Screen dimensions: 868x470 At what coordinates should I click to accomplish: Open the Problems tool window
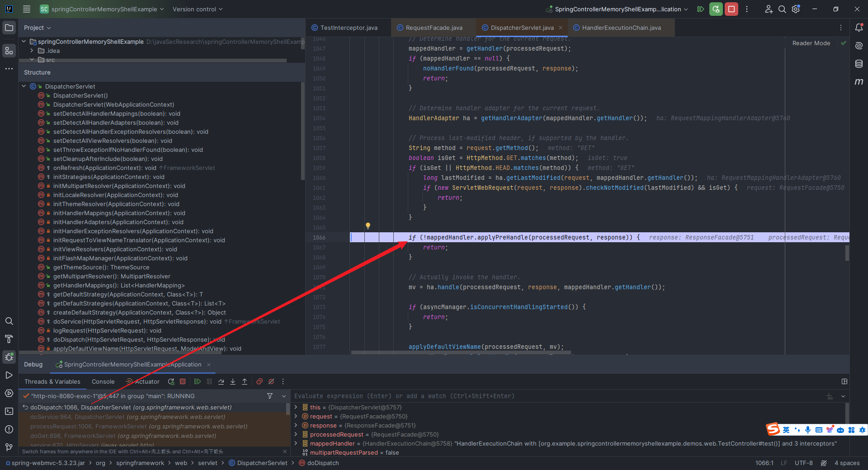(9, 429)
